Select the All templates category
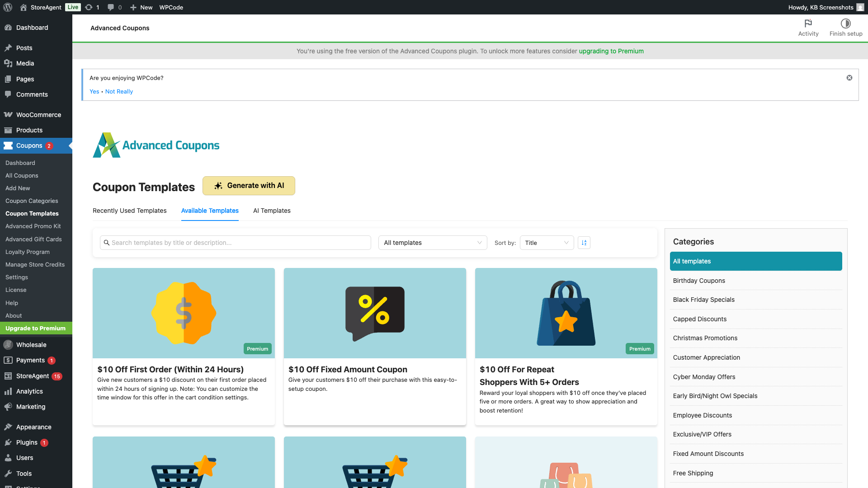Viewport: 868px width, 488px height. click(756, 261)
